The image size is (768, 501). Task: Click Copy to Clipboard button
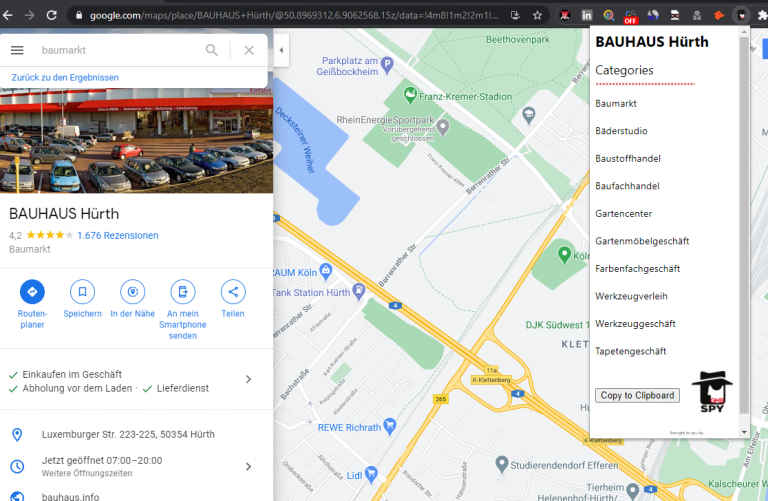(637, 395)
